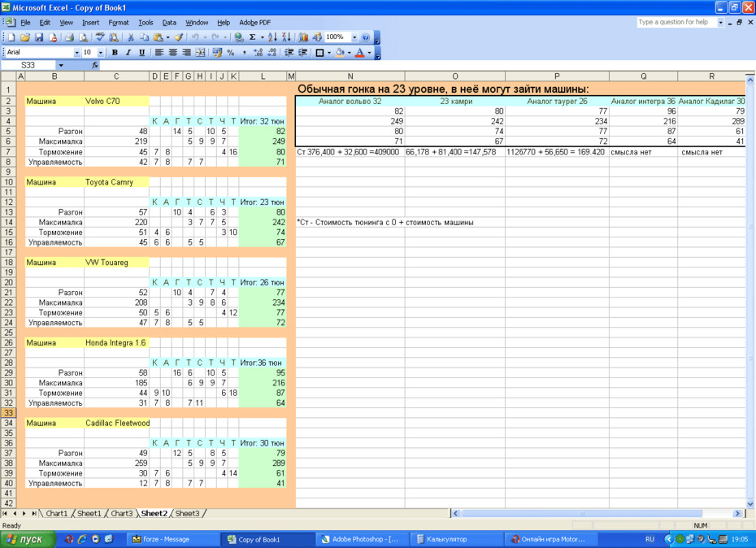
Task: Open the Adobe PDF menu
Action: (255, 23)
